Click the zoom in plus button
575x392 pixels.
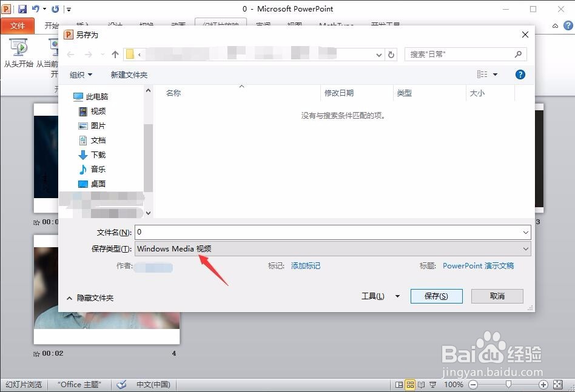(543, 384)
